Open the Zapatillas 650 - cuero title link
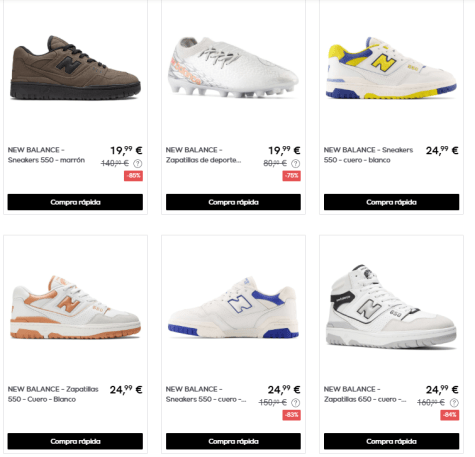The image size is (475, 457). click(365, 394)
